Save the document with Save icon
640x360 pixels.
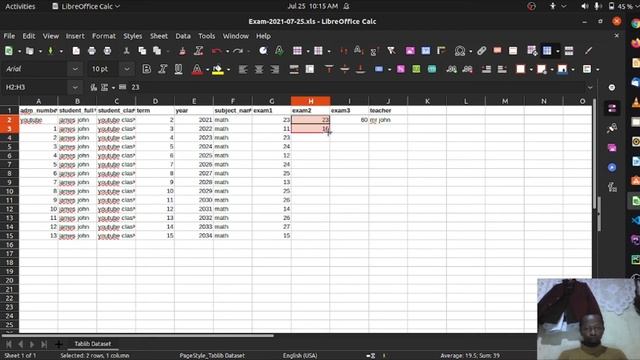point(51,51)
